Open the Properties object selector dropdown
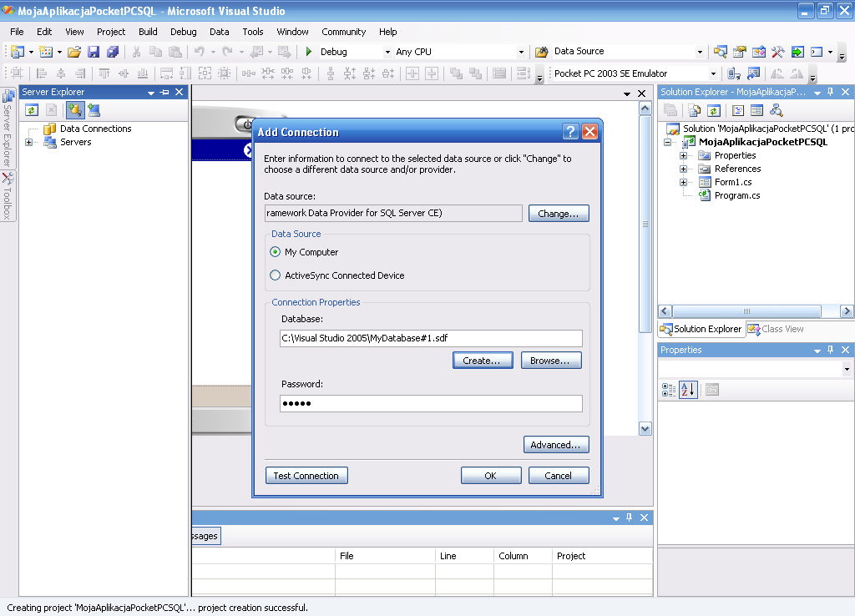 coord(847,369)
